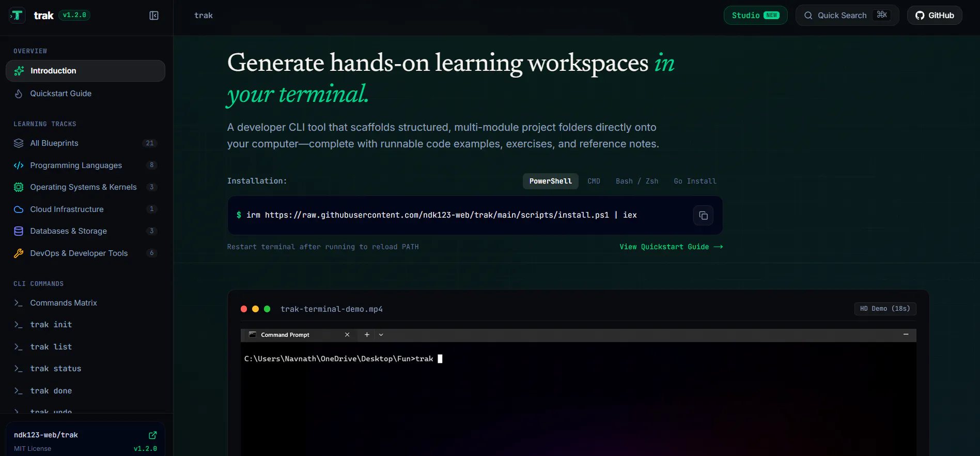Screen dimensions: 980x456
Task: Click the All Blueprints 21 count badge
Action: [150, 143]
